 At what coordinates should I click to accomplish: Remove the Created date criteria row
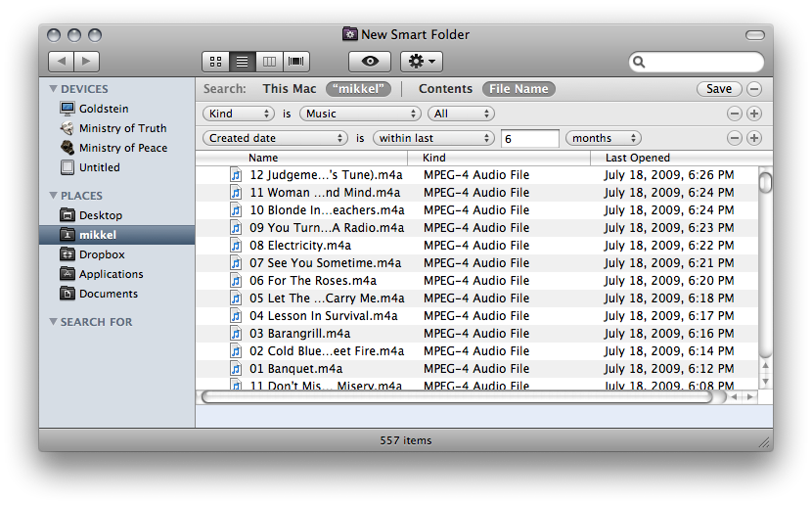coord(735,138)
